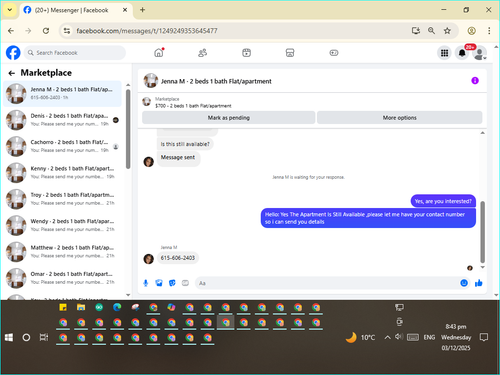This screenshot has height=375, width=500.
Task: Open Matthew conversation
Action: [62, 251]
